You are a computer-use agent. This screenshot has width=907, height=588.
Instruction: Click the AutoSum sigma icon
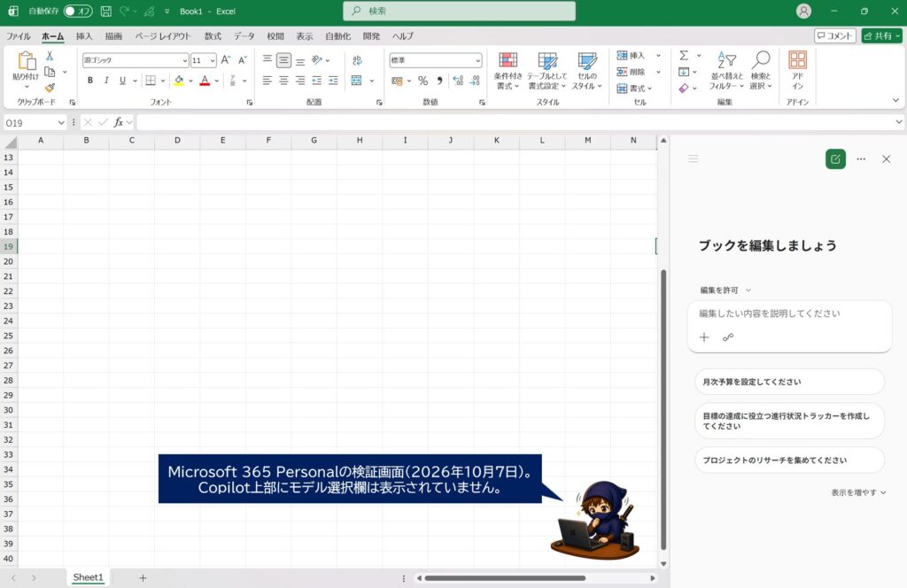684,56
